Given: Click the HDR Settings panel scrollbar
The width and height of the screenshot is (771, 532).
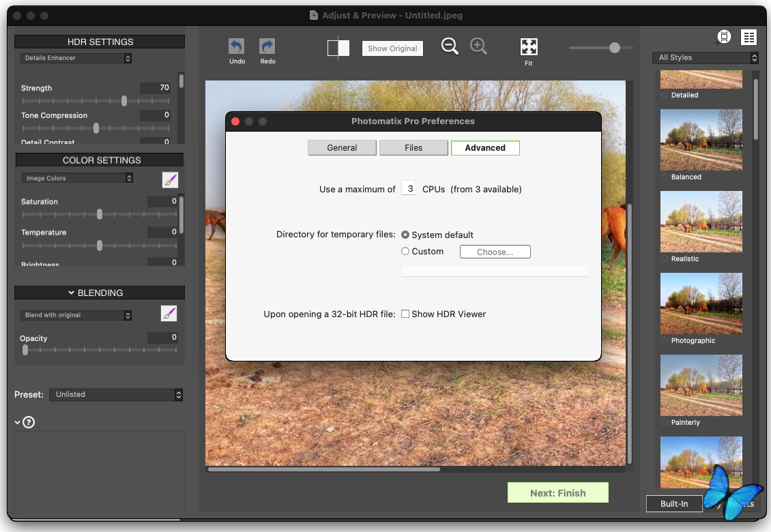Looking at the screenshot, I should click(x=181, y=81).
